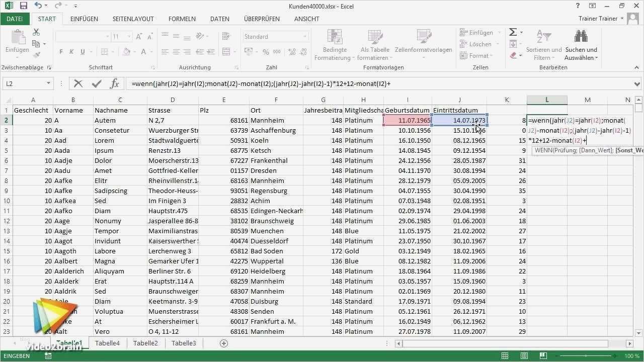Toggle bold formatting with the F icon

pos(60,52)
